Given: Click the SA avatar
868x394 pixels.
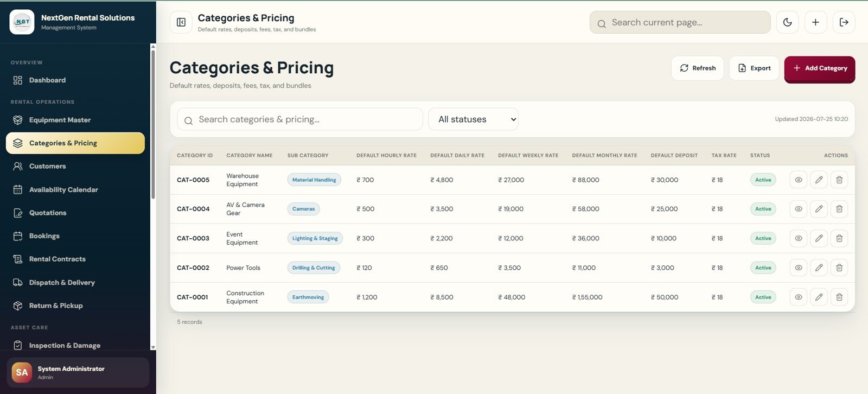Looking at the screenshot, I should click(22, 372).
